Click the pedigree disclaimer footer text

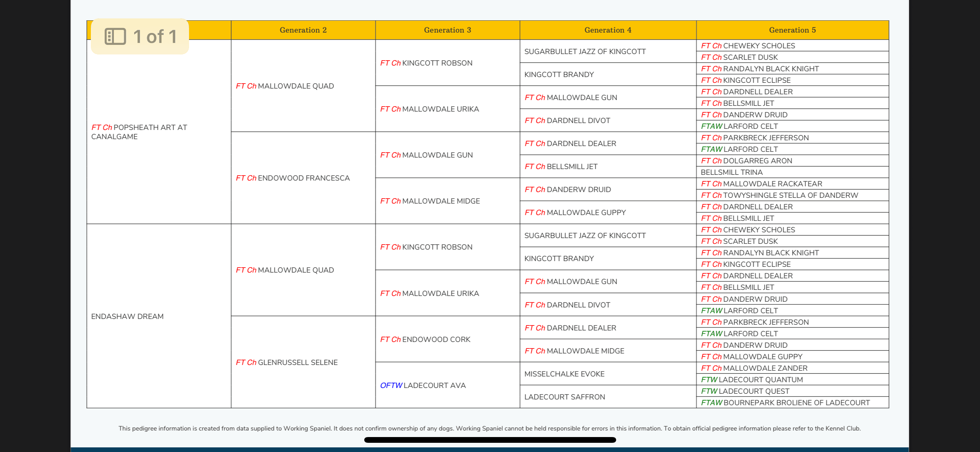click(x=490, y=428)
